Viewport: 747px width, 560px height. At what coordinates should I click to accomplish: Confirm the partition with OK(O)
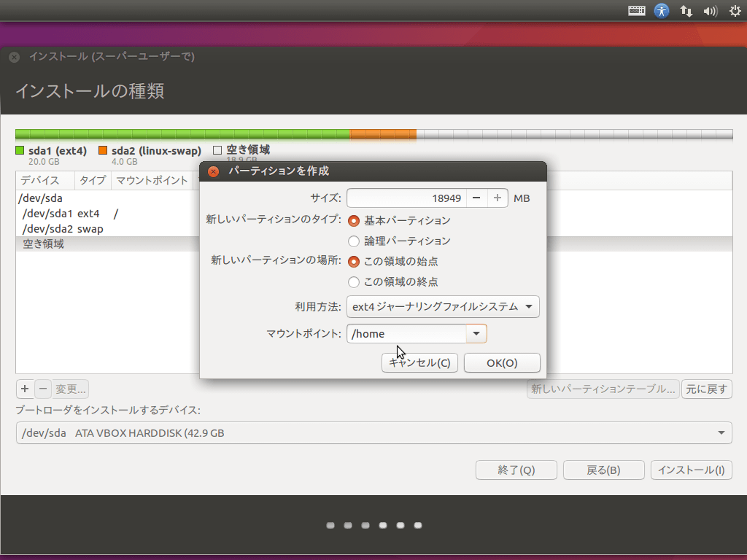click(502, 362)
